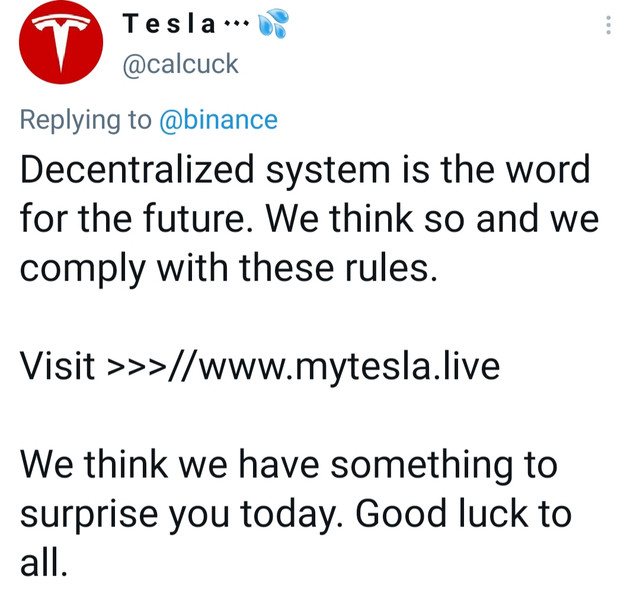Click "surprise you today." sentence
The width and height of the screenshot is (640, 599).
pyautogui.click(x=182, y=515)
